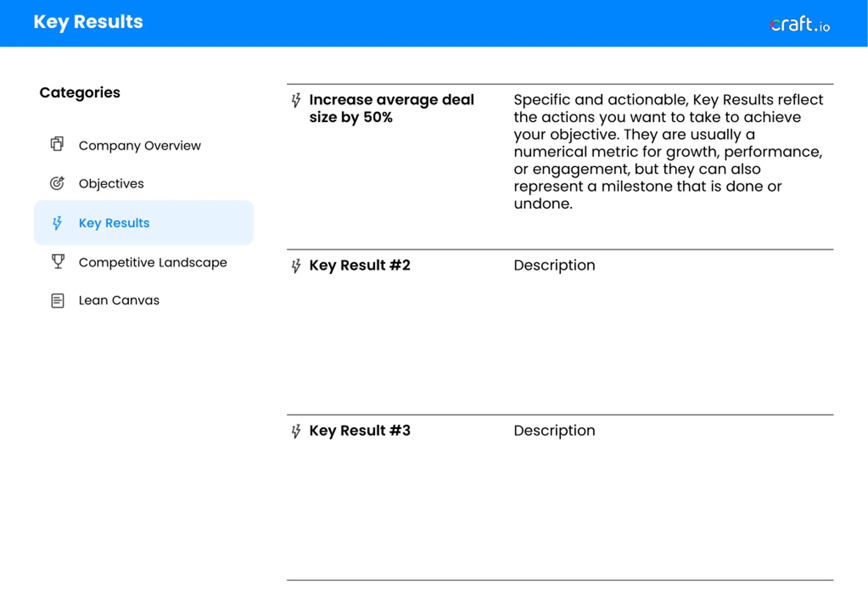Click the lightning icon beside Key Result #3
Screen dimensions: 868x613
click(x=296, y=431)
